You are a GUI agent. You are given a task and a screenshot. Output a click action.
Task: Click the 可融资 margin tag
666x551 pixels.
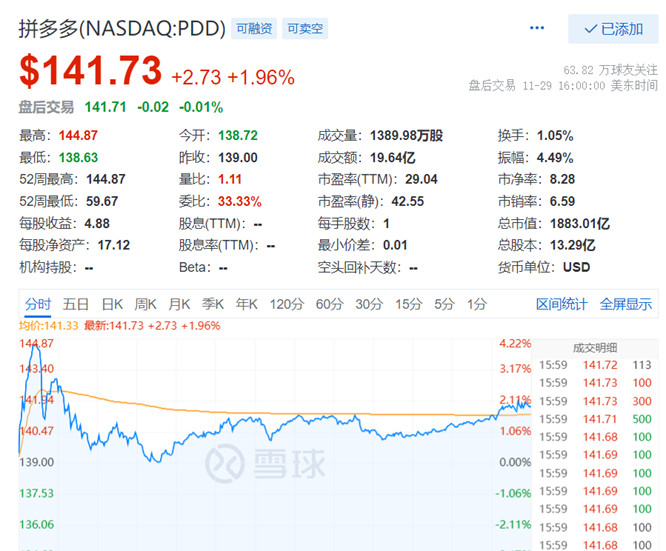(254, 29)
